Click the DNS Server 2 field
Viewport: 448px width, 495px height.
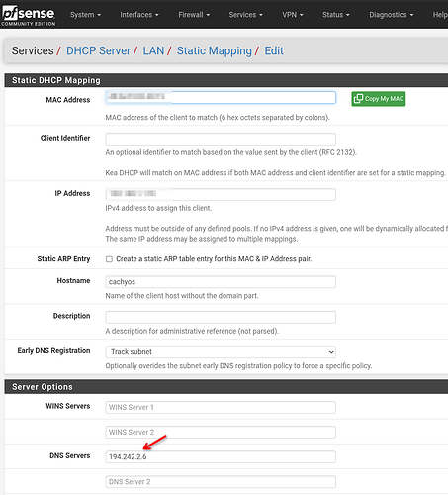[221, 482]
